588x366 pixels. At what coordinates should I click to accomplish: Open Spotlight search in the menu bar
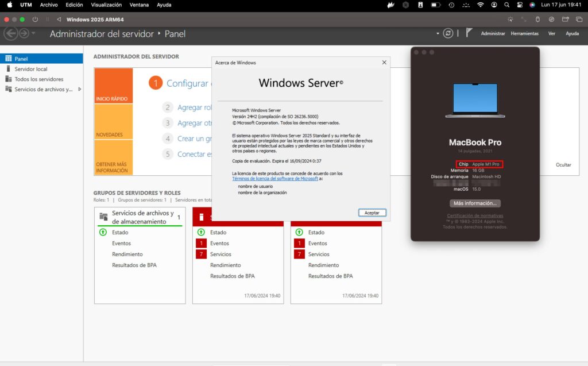(506, 5)
